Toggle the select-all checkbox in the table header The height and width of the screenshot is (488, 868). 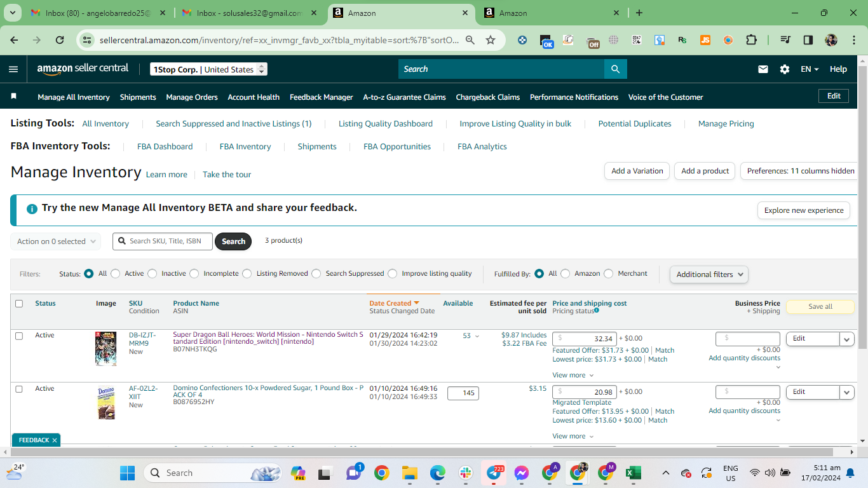click(x=19, y=304)
